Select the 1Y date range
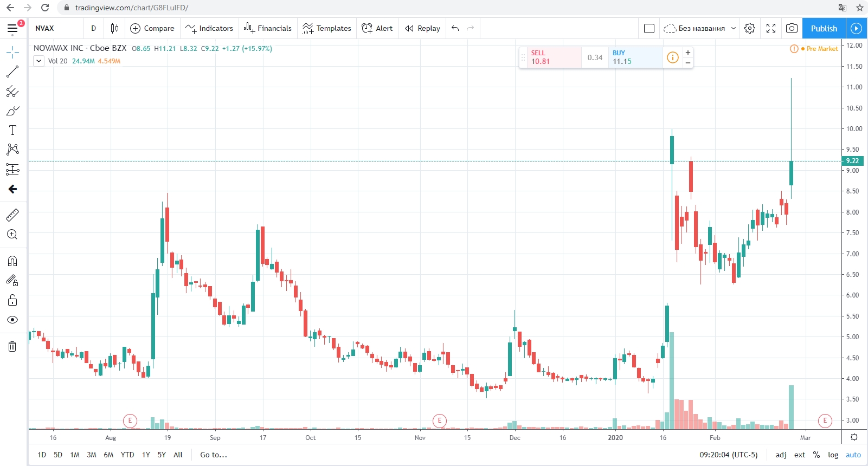Viewport: 868px width, 466px height. (146, 455)
